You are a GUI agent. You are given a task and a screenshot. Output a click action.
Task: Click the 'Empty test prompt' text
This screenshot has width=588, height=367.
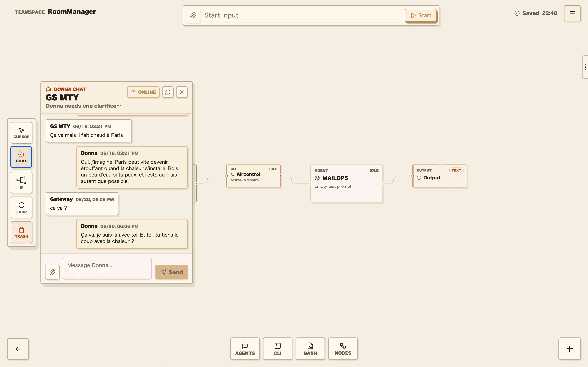(x=333, y=186)
